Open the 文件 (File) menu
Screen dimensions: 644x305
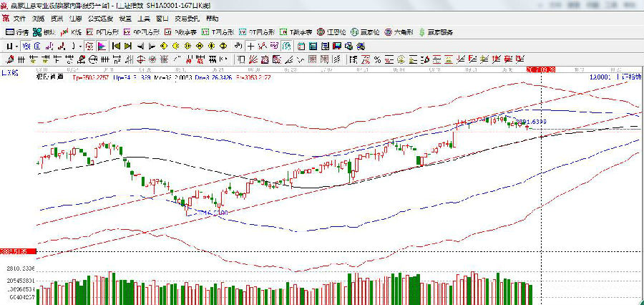click(x=19, y=19)
